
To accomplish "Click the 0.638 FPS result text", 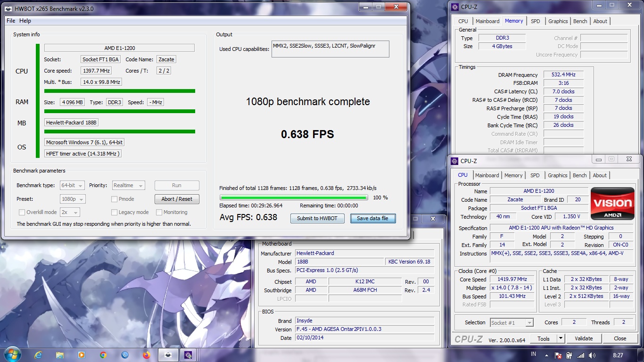I will pos(307,134).
